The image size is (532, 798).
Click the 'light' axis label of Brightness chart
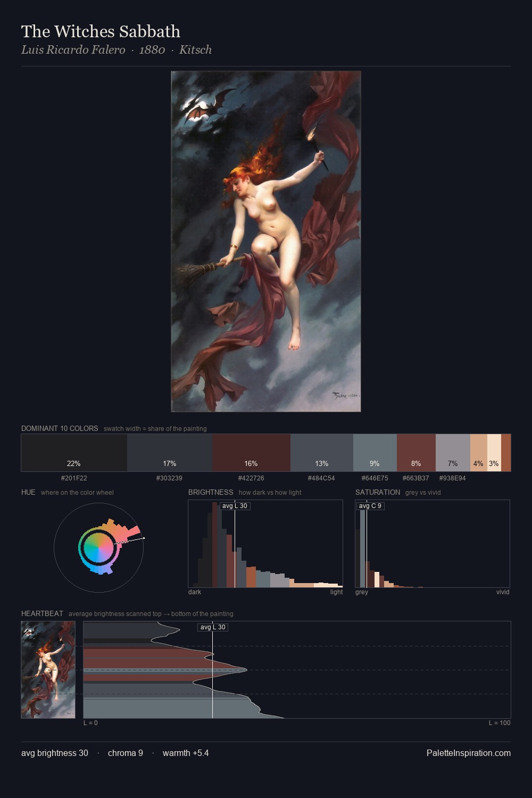pos(336,592)
